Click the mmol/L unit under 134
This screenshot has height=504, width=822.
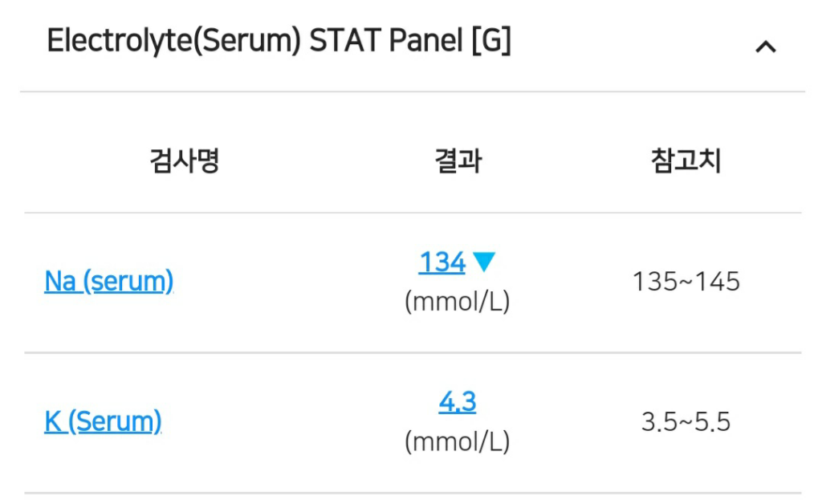click(457, 302)
